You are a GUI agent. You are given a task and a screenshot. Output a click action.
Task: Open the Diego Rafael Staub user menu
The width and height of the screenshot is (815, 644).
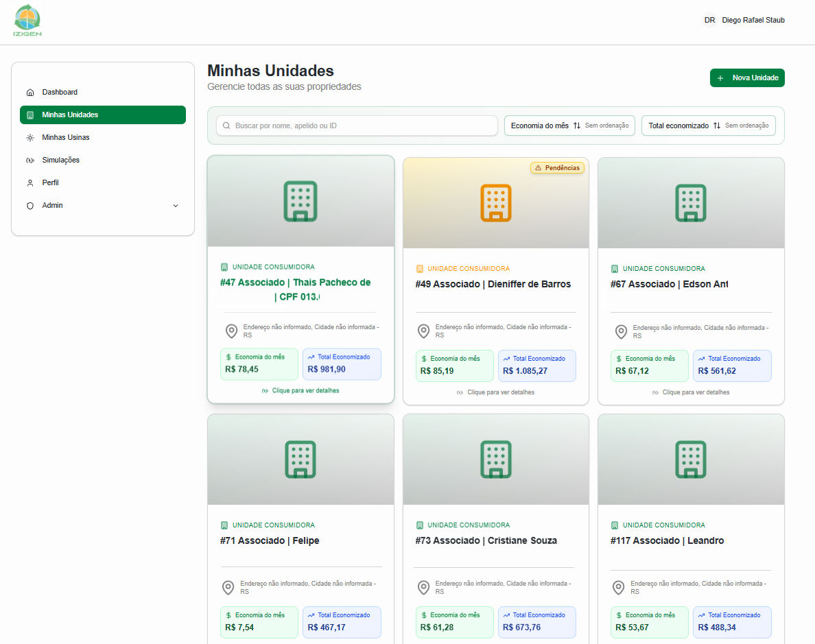(x=753, y=21)
